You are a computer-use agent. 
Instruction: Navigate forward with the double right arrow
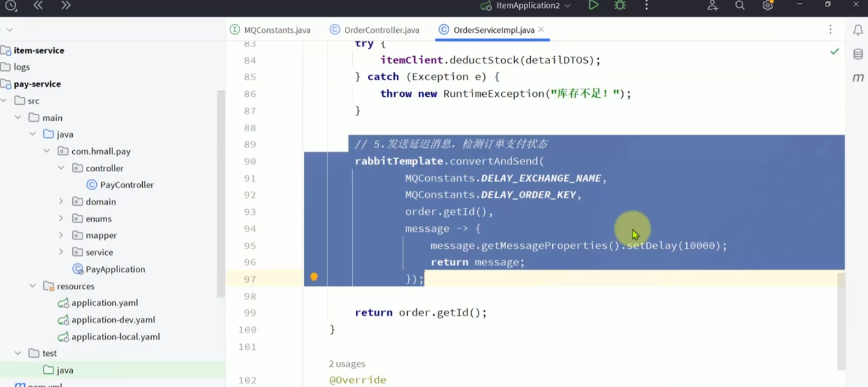coord(66,5)
